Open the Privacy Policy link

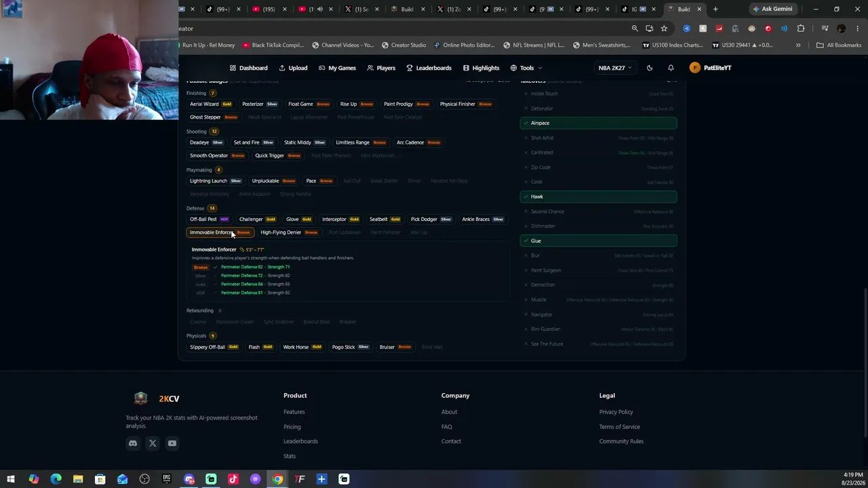pos(616,412)
